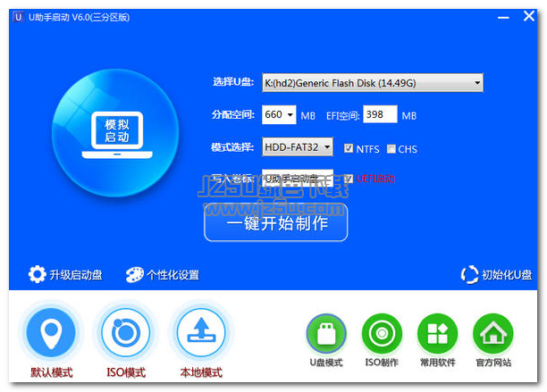
Task: Open the 选择U盘 disk dropdown
Action: click(373, 82)
